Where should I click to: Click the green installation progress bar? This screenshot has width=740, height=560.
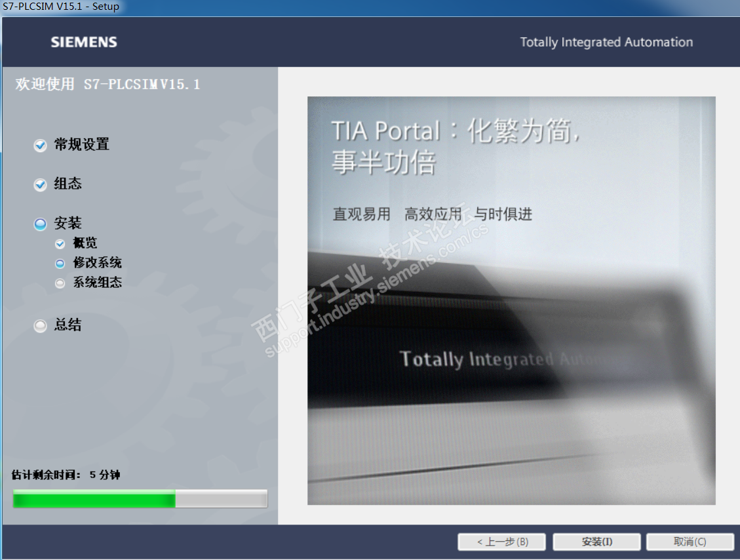[x=140, y=498]
